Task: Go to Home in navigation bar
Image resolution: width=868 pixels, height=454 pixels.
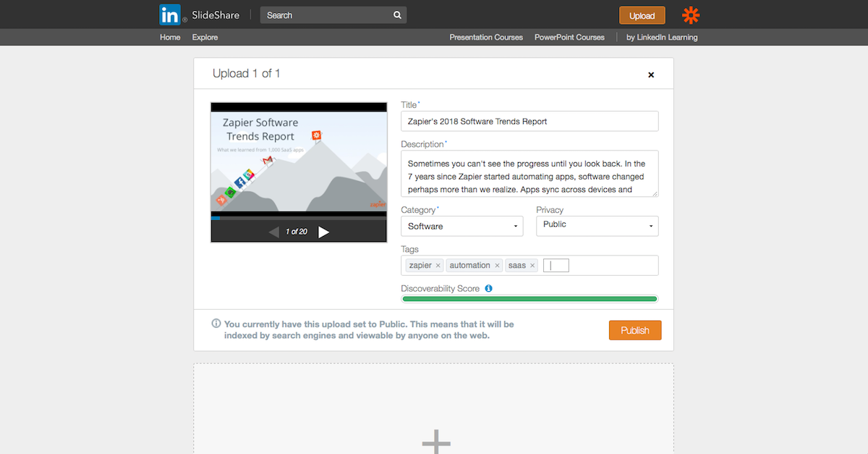Action: 170,37
